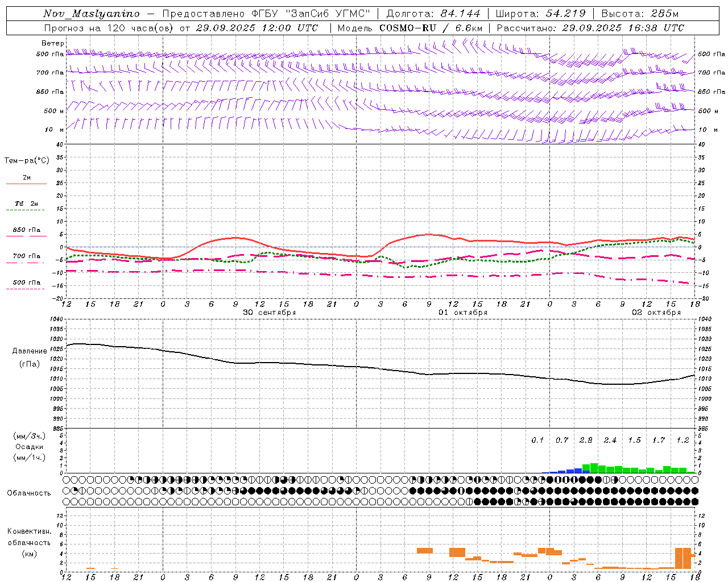Click the 500 м wind level label on left

54,111
